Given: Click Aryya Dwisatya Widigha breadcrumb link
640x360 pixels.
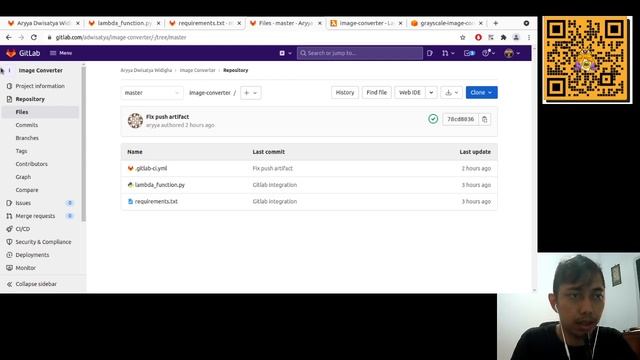Looking at the screenshot, I should pyautogui.click(x=146, y=71).
